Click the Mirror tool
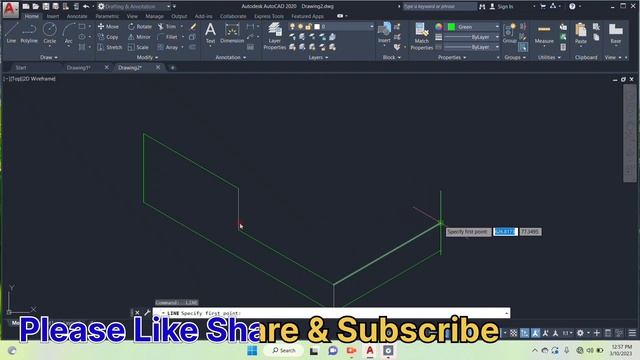Screen dimensions: 640x360 tap(139, 37)
